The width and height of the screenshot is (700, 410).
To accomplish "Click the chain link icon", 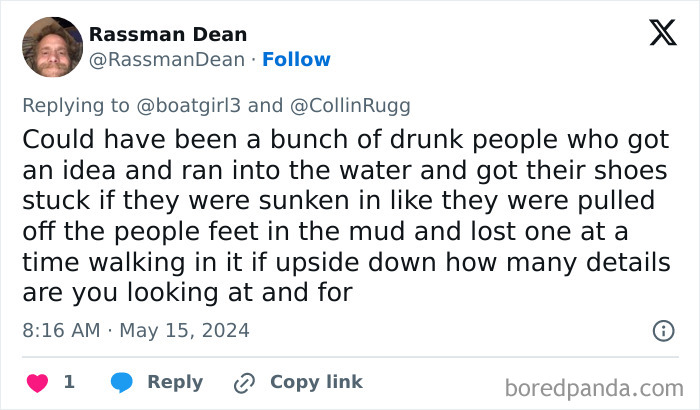I will [245, 382].
